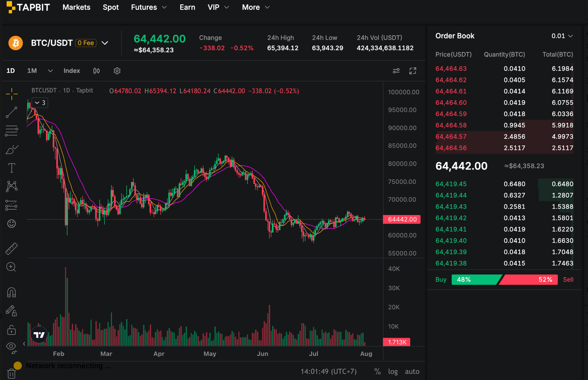Click the Tapbit logo

coord(28,7)
